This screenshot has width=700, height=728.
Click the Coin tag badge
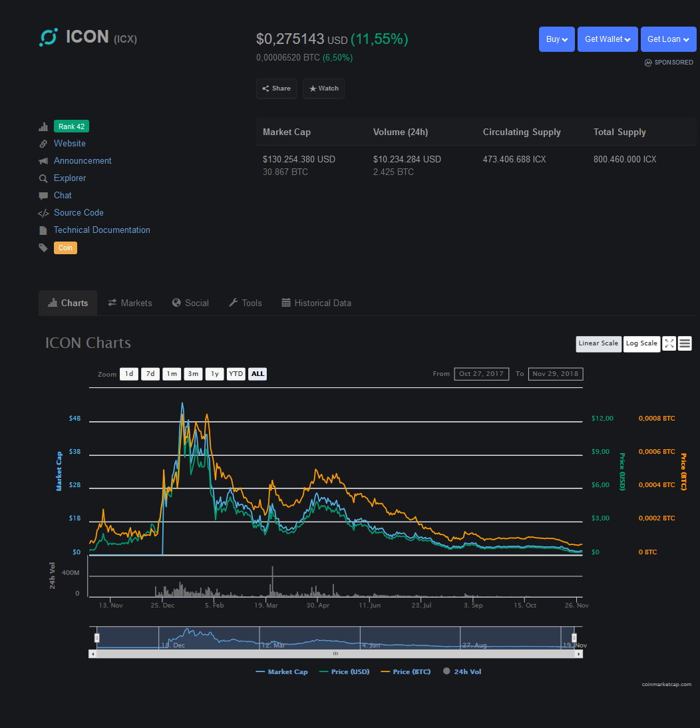pyautogui.click(x=65, y=248)
